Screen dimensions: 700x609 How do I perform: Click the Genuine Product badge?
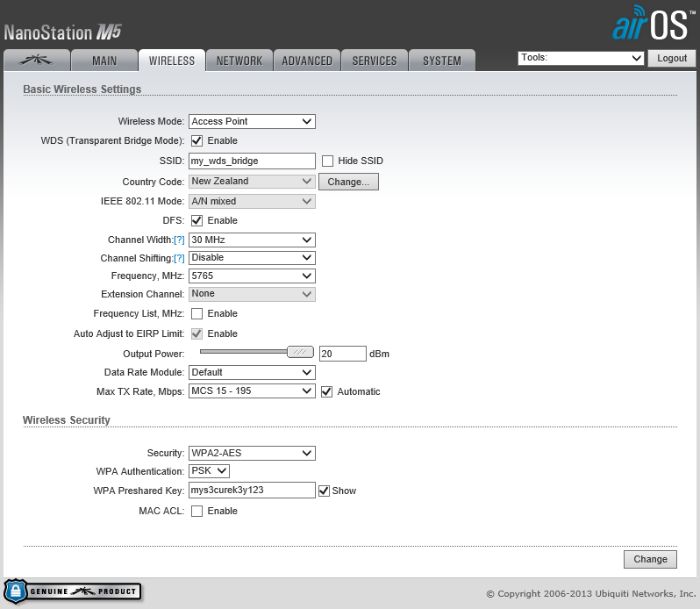click(73, 591)
